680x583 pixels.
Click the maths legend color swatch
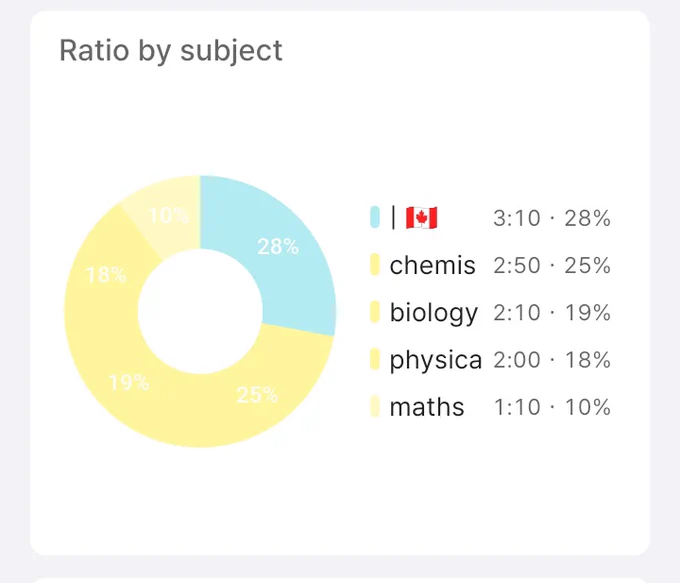point(375,406)
